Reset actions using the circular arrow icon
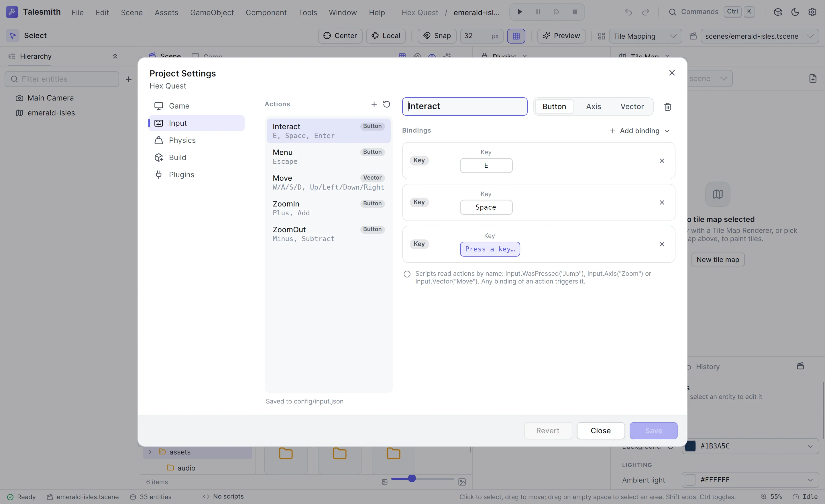825x504 pixels. (x=387, y=104)
